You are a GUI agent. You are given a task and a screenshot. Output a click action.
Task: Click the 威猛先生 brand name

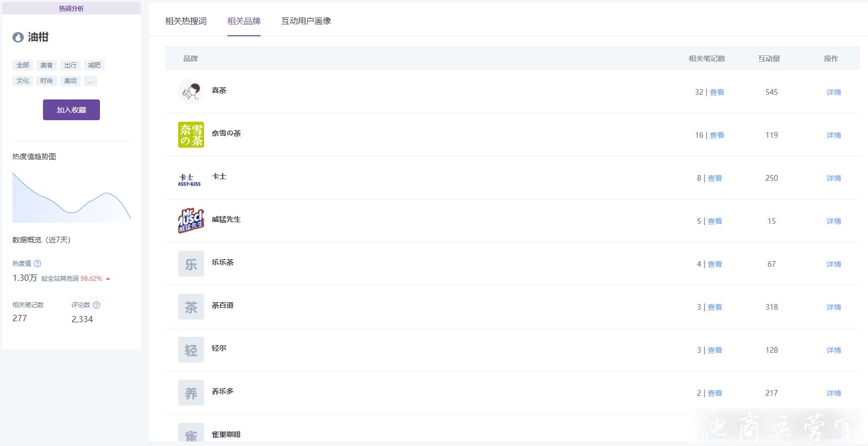pyautogui.click(x=226, y=219)
